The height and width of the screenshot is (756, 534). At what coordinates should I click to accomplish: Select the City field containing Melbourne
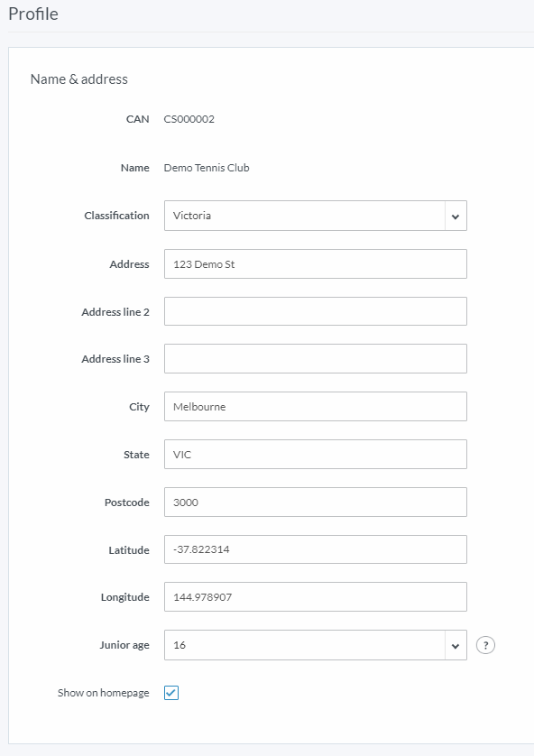[315, 407]
